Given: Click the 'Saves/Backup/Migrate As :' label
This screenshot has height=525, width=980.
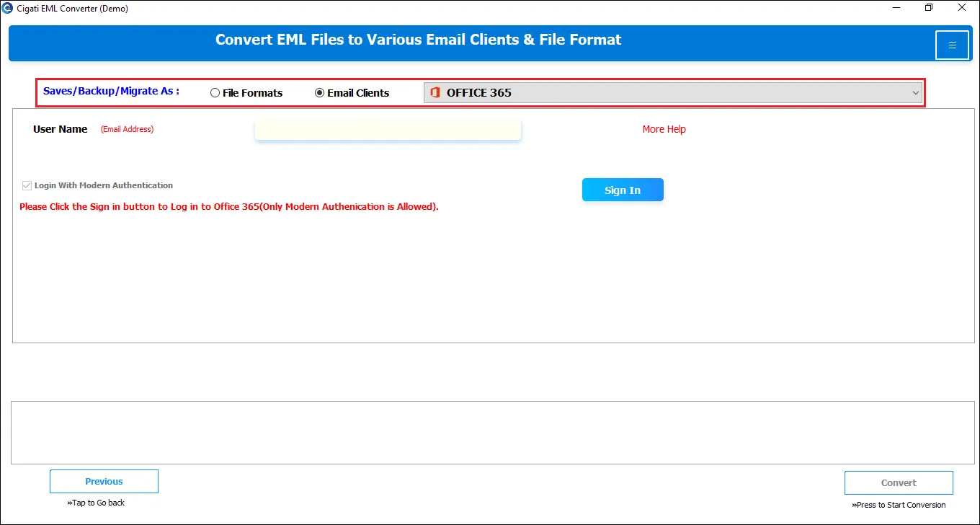Looking at the screenshot, I should pyautogui.click(x=111, y=91).
